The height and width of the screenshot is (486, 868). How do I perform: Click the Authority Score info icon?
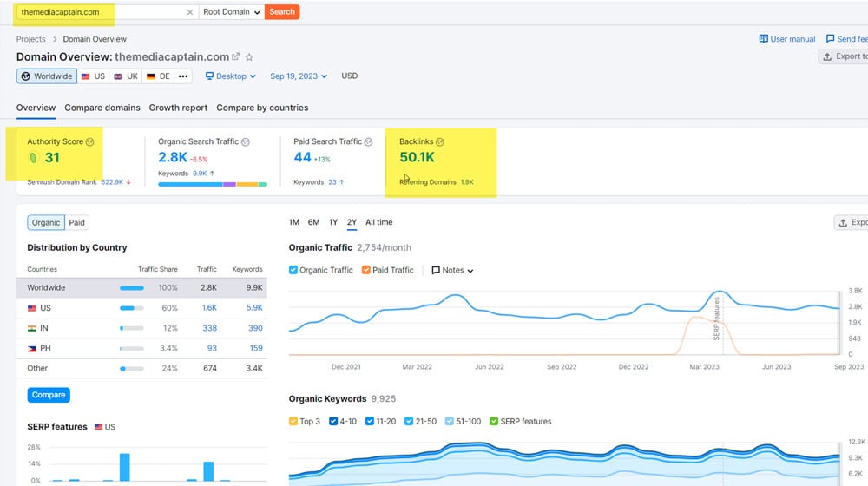[x=90, y=141]
